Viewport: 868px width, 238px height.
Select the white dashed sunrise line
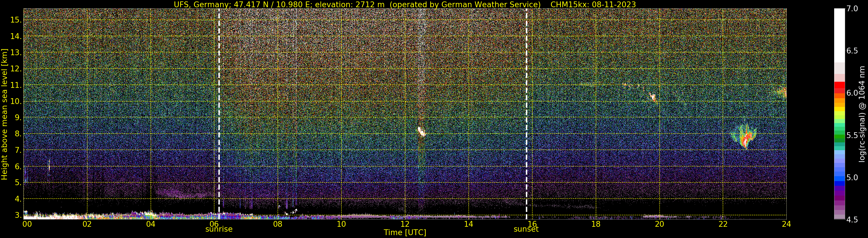(219, 114)
